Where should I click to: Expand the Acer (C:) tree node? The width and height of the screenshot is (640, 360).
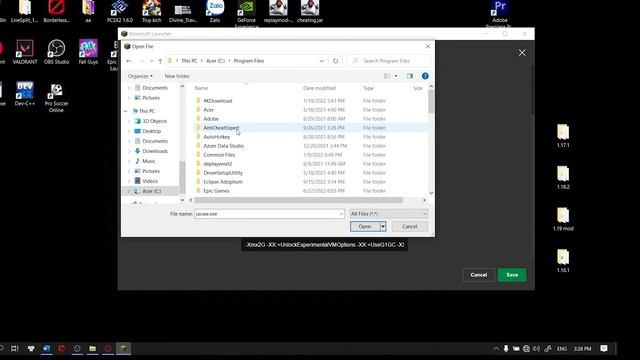point(129,191)
